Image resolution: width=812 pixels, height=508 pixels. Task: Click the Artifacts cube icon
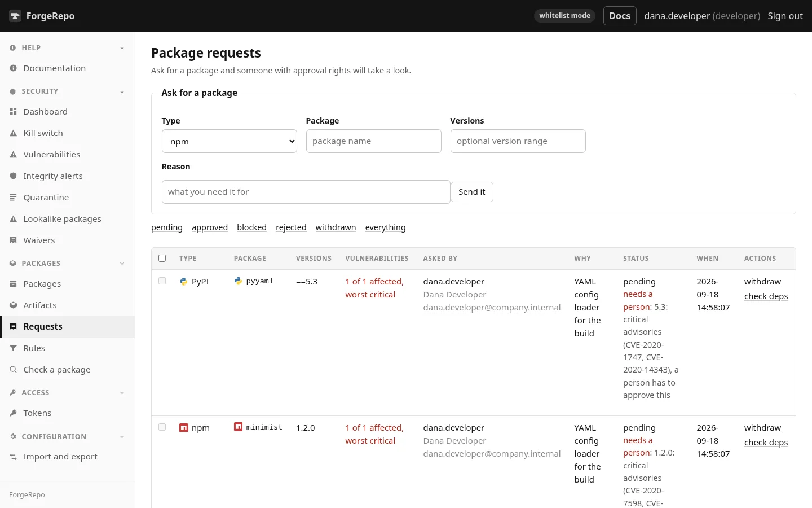pos(13,305)
